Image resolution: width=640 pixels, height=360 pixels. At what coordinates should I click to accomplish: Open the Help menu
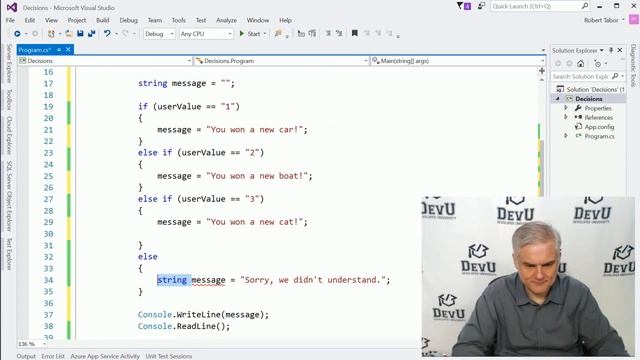pos(285,20)
